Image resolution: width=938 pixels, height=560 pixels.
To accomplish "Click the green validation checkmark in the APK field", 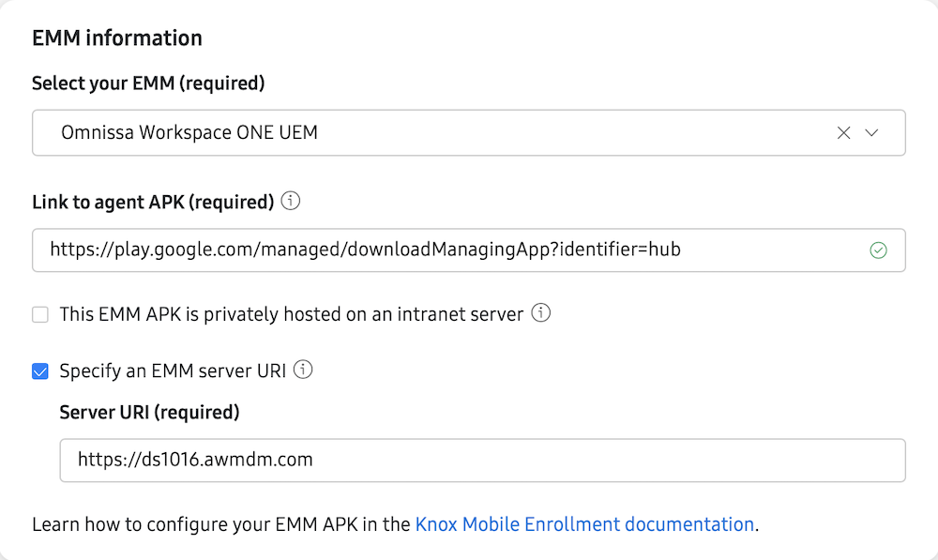I will click(878, 250).
